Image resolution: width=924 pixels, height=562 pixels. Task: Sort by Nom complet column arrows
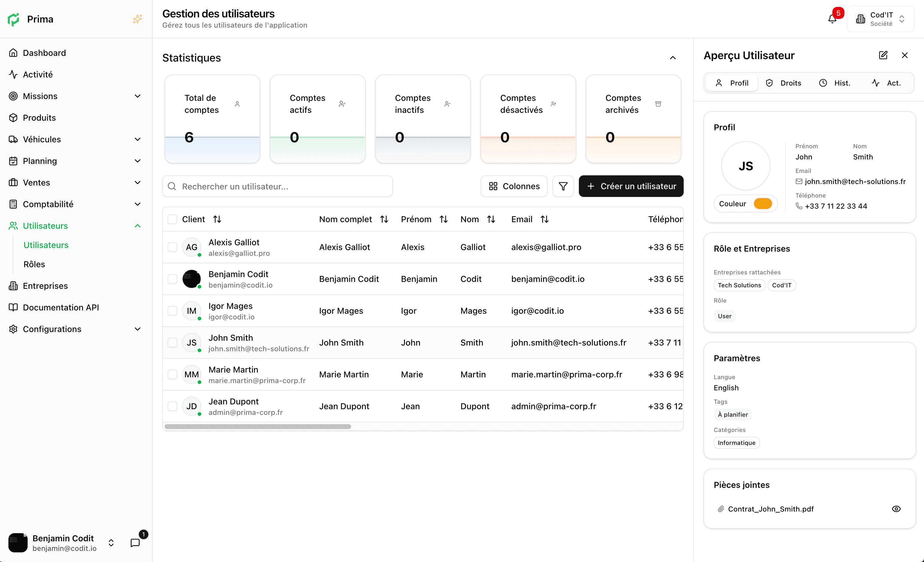(384, 219)
